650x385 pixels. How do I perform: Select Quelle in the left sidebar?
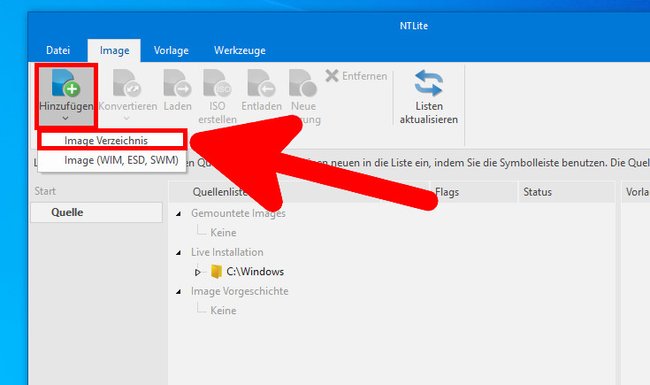coord(97,213)
